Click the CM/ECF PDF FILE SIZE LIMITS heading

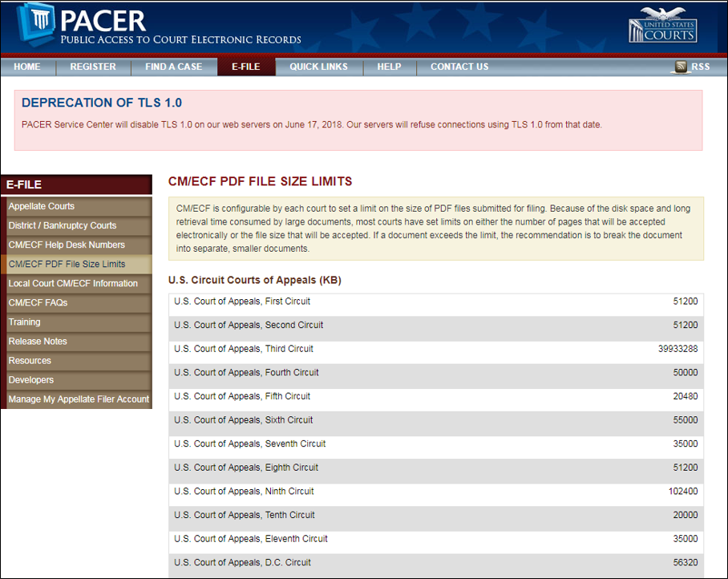260,181
